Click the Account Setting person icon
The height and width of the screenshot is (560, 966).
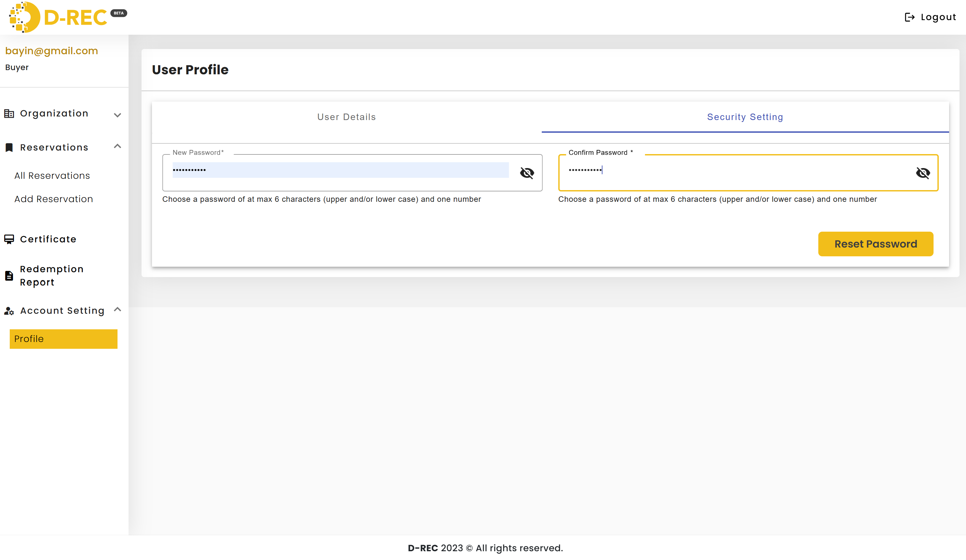click(9, 309)
